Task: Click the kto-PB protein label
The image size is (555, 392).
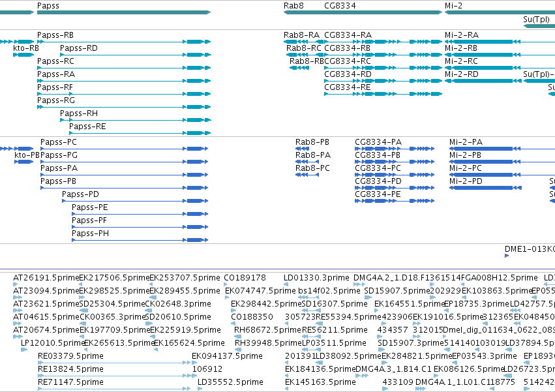Action: coord(27,155)
